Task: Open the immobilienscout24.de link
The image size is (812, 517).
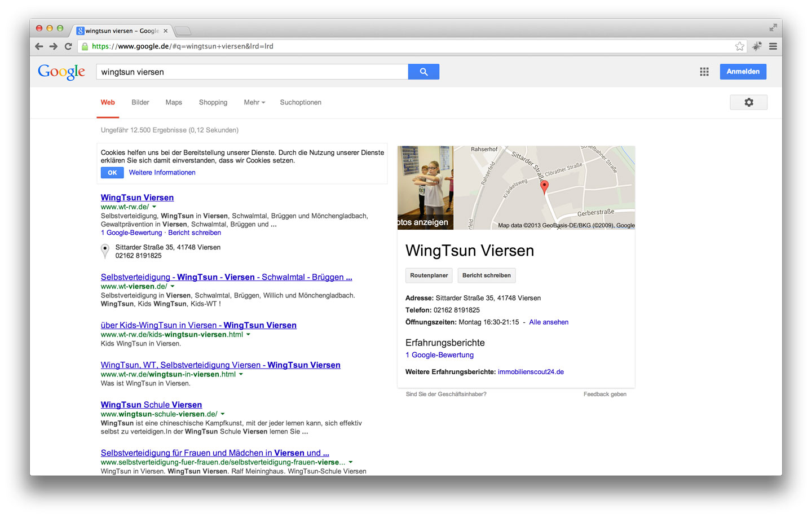Action: pyautogui.click(x=531, y=372)
